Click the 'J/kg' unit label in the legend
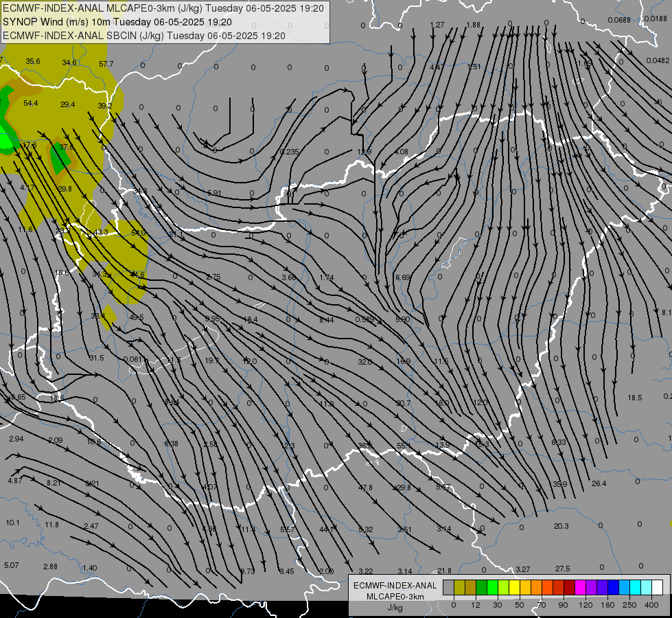Image resolution: width=672 pixels, height=618 pixels. tap(395, 608)
